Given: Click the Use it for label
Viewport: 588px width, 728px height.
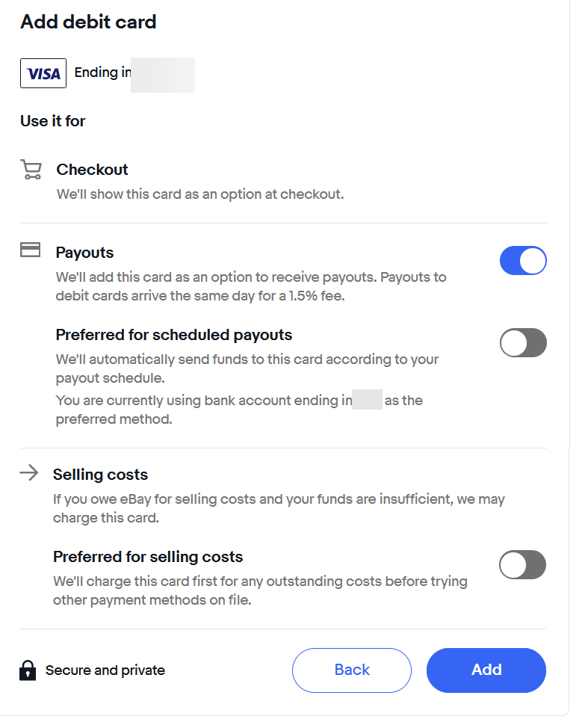Looking at the screenshot, I should pyautogui.click(x=52, y=120).
